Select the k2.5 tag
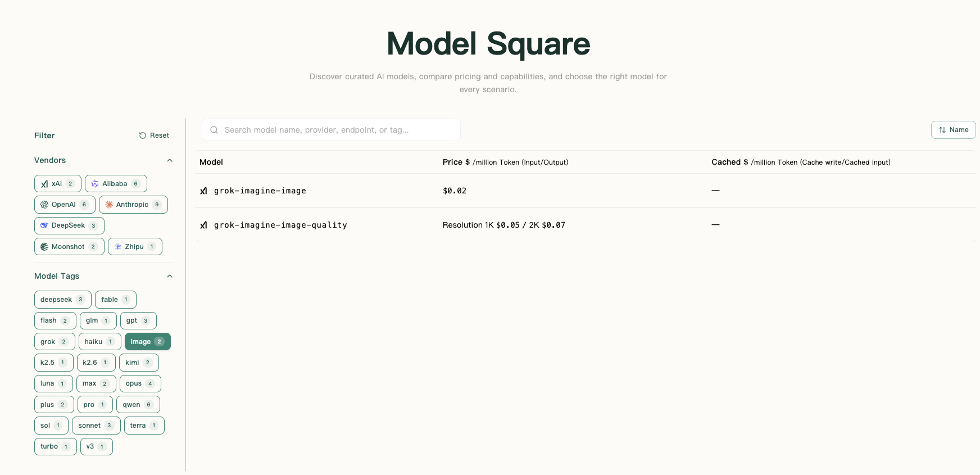Viewport: 980px width, 475px height. 54,363
